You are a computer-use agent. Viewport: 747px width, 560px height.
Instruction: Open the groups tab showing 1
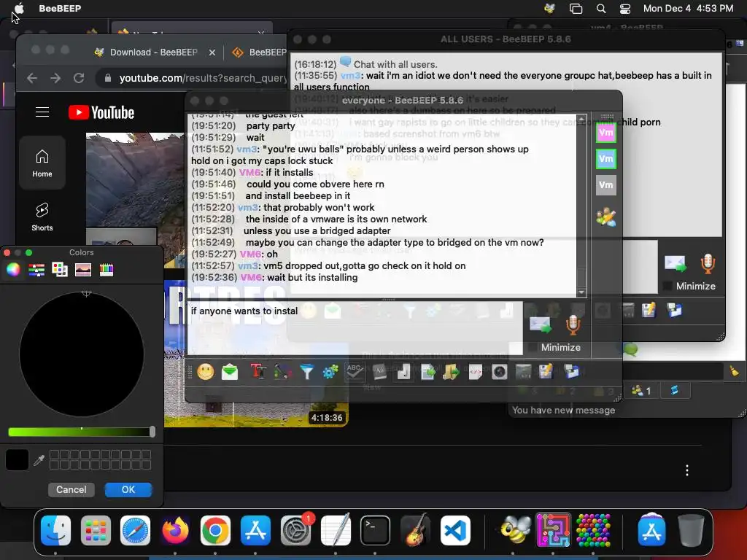pos(640,391)
